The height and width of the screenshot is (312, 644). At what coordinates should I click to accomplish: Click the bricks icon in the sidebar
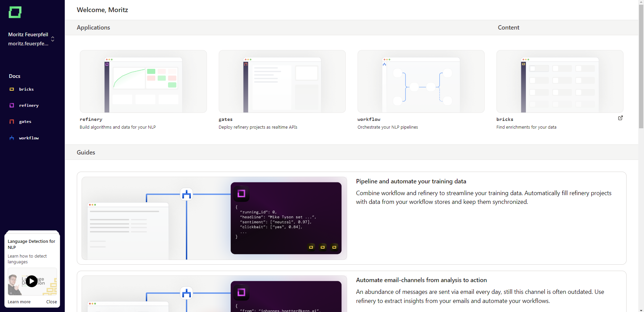[12, 89]
